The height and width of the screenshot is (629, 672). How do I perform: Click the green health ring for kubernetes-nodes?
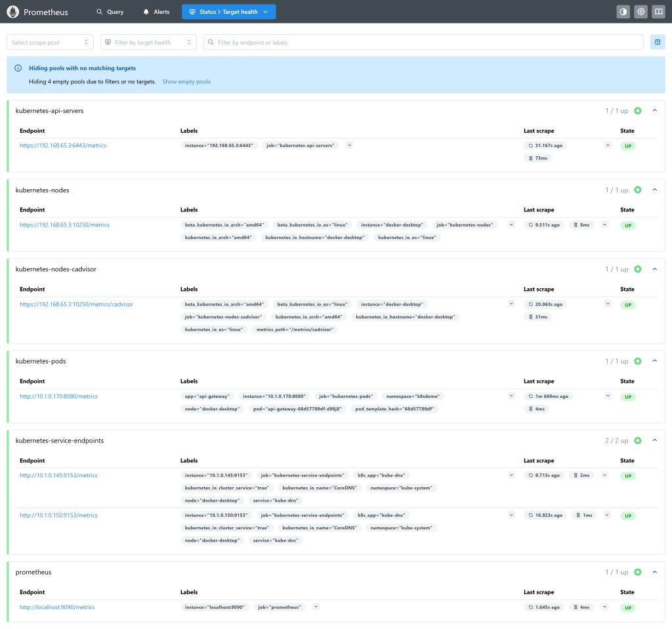point(638,190)
